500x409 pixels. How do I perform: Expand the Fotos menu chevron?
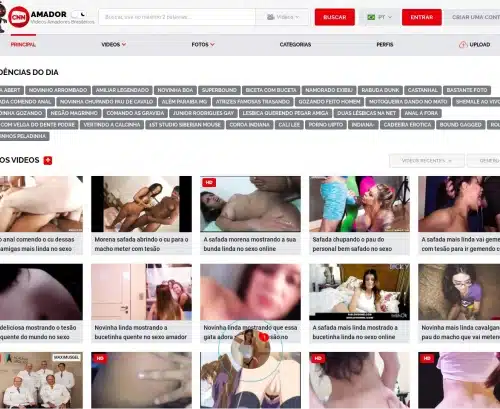pos(212,44)
